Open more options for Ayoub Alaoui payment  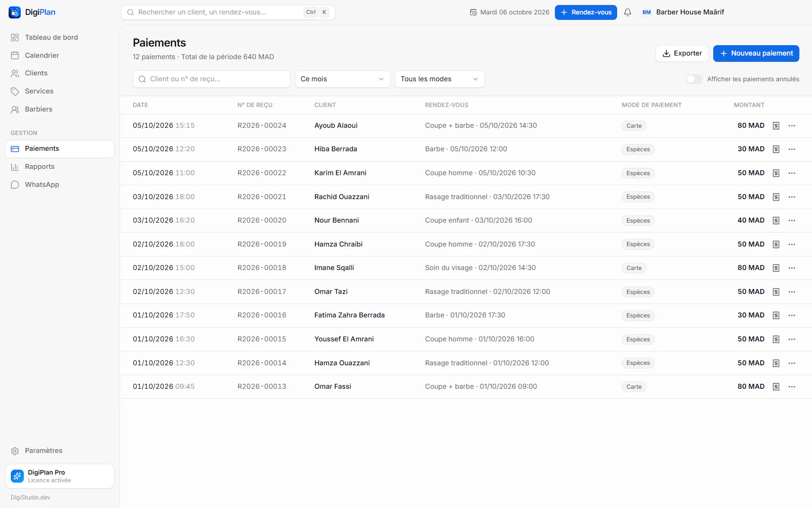[x=792, y=126]
